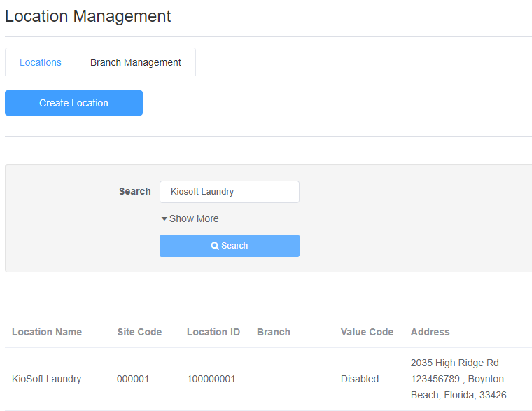Expand the Show More options
532x411 pixels.
[x=190, y=218]
